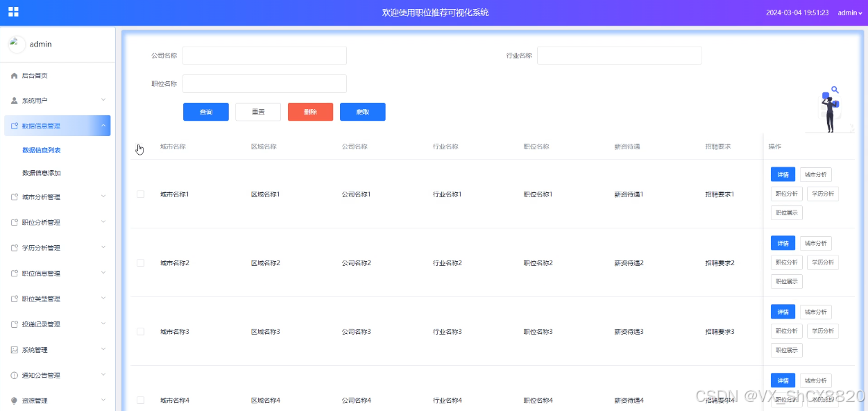
Task: Click the 职位名称3 table cell
Action: click(x=538, y=332)
